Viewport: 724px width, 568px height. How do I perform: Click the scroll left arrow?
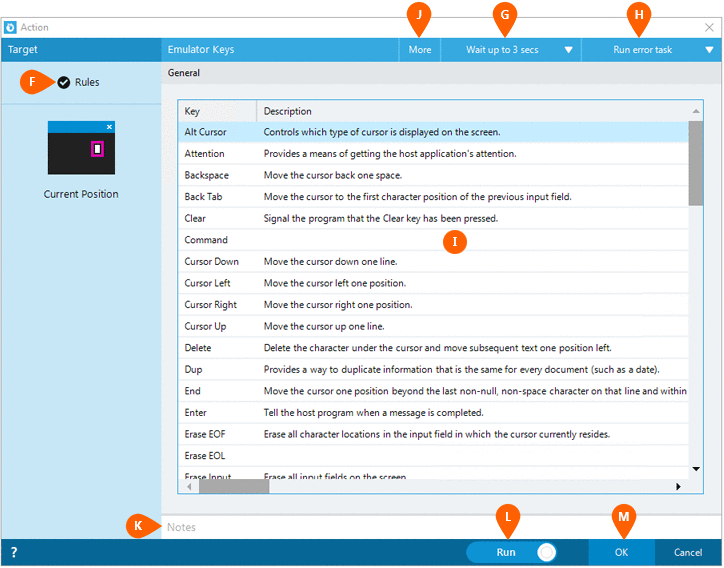pyautogui.click(x=189, y=487)
